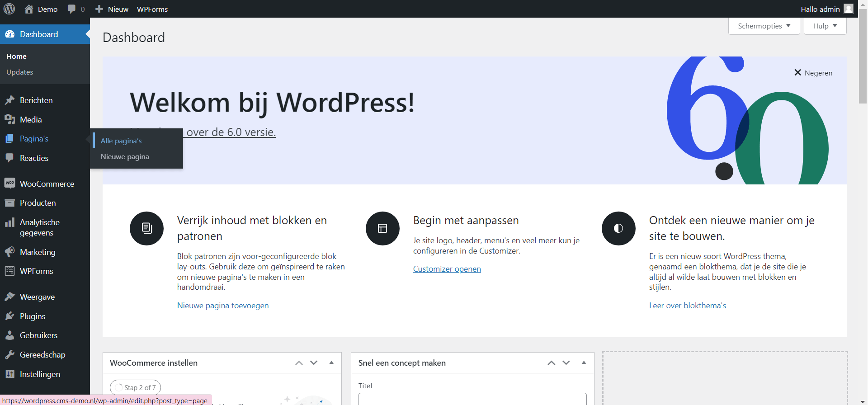Select Alle pagina's in flyout menu
The image size is (868, 405).
[x=121, y=141]
